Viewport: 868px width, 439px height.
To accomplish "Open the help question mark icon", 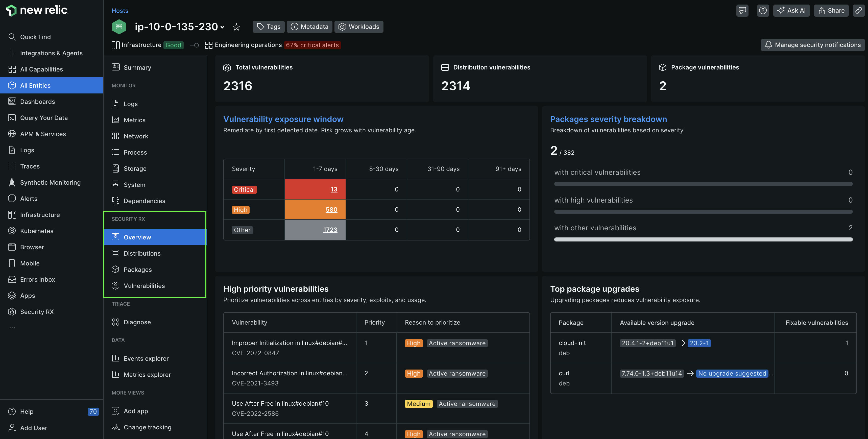I will point(763,10).
